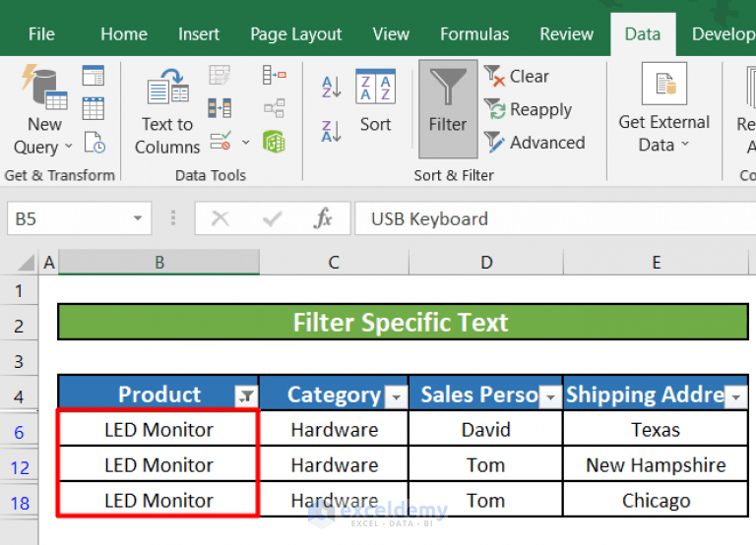Toggle the Filter button
This screenshot has height=545, width=756.
448,109
